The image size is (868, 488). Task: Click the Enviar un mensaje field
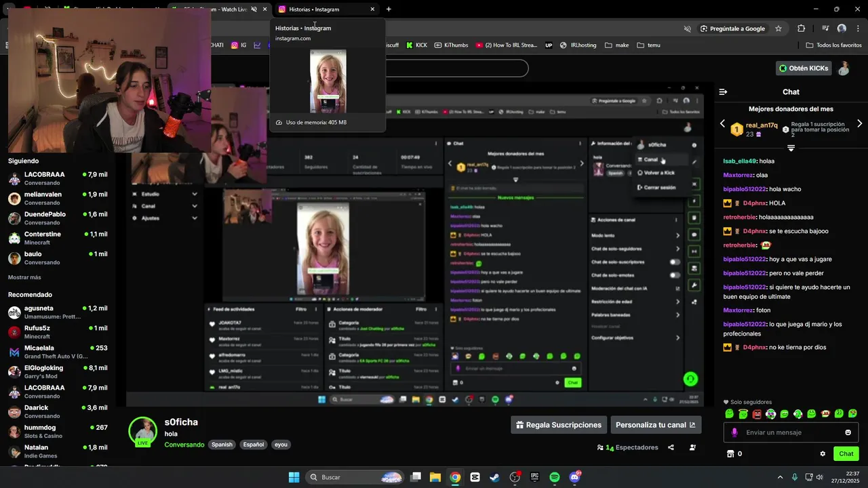tap(791, 432)
